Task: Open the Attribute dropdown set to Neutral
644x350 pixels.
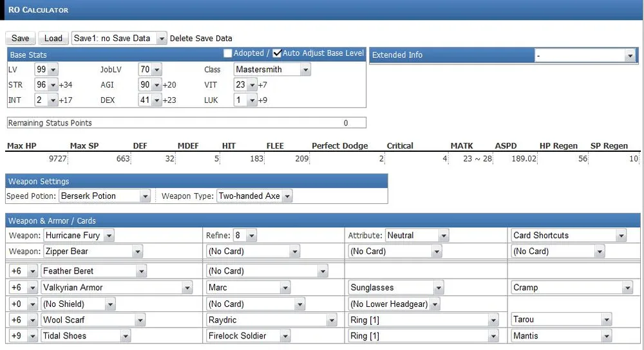Action: 417,235
